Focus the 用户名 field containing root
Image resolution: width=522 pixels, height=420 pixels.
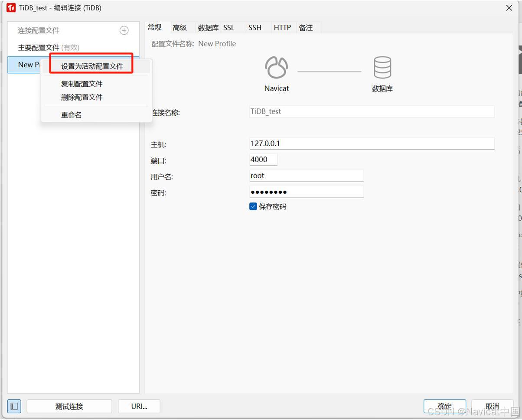tap(307, 176)
